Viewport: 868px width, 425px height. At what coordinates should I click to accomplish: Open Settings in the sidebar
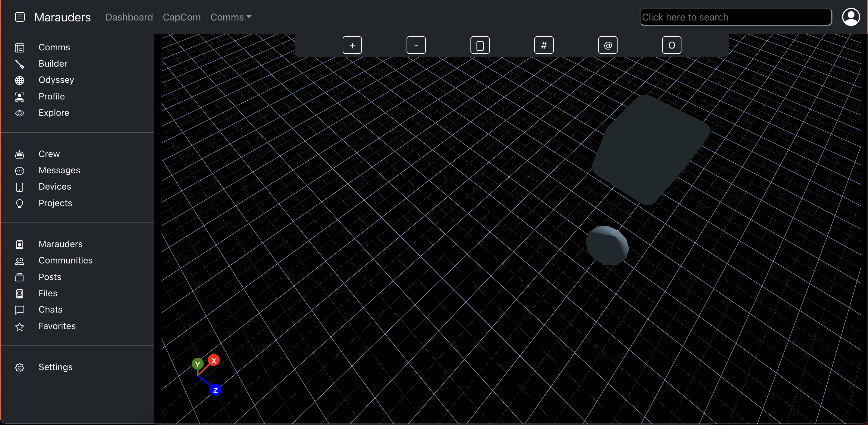[55, 367]
